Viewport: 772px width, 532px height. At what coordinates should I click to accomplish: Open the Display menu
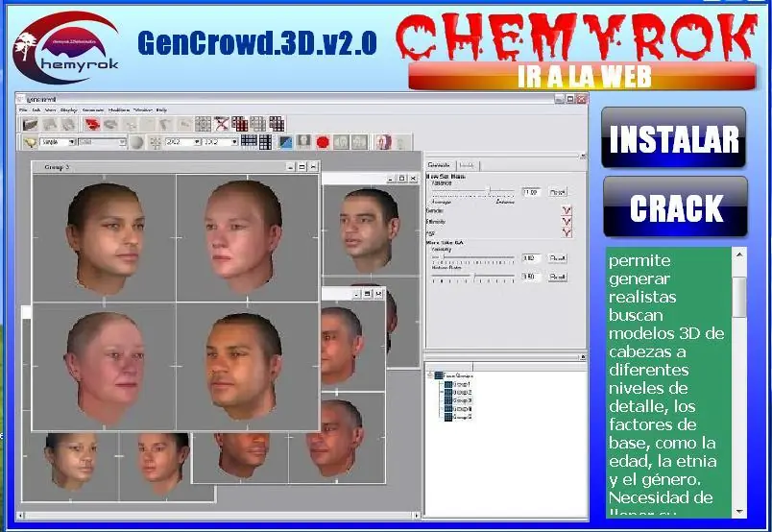(69, 109)
